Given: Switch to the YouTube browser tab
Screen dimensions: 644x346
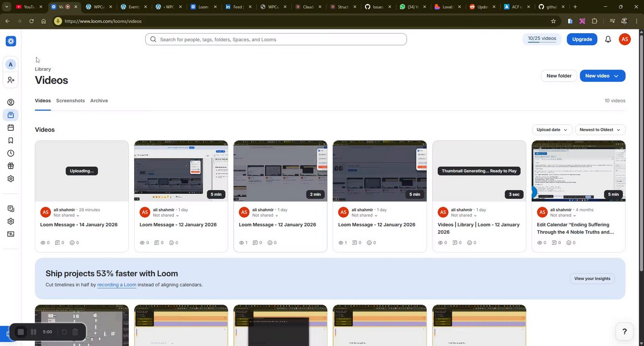Looking at the screenshot, I should pos(28,7).
